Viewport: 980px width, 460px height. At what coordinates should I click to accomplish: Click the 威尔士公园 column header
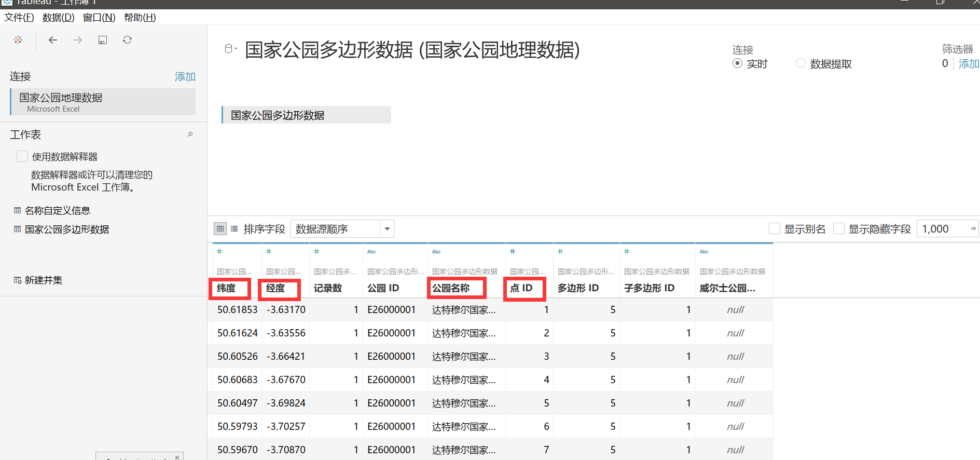point(727,288)
